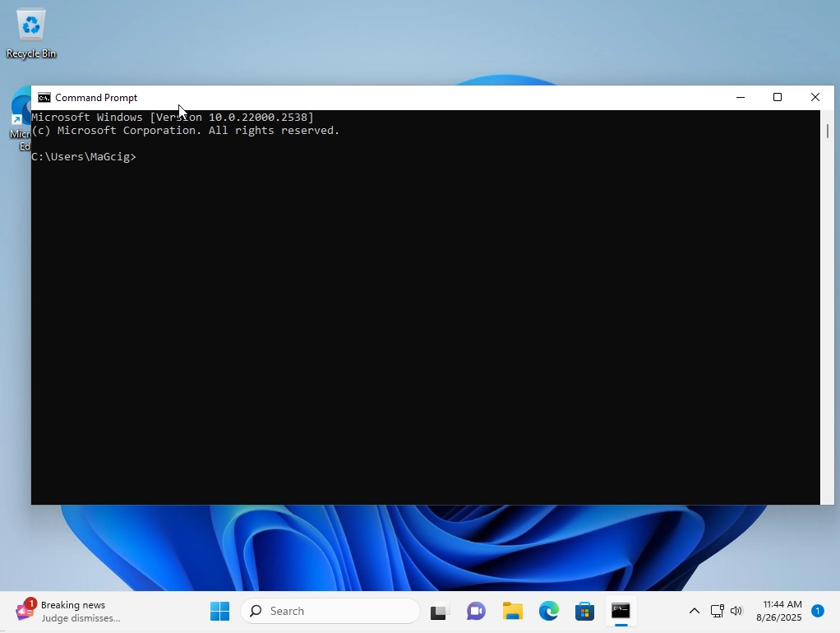Close the Command Prompt window
Viewport: 840px width, 633px height.
coord(815,98)
